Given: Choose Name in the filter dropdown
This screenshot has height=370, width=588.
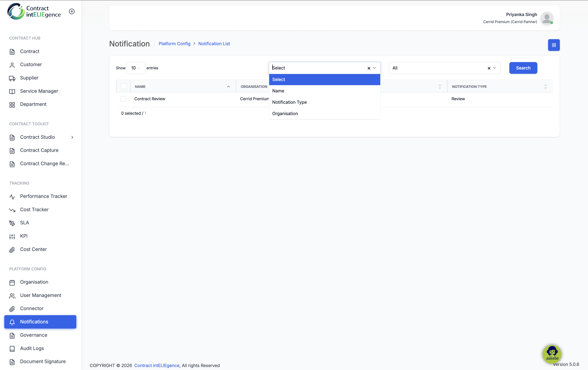Looking at the screenshot, I should point(325,91).
